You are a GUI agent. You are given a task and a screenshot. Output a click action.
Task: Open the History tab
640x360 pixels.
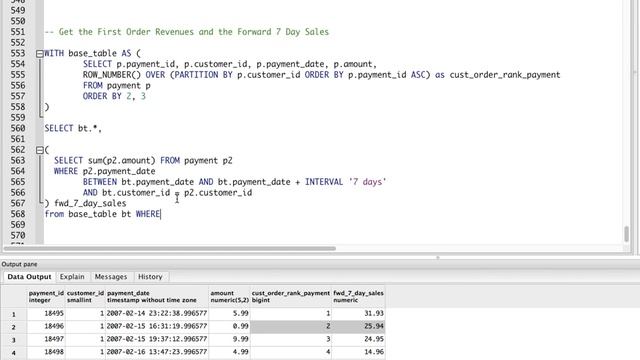coord(150,277)
